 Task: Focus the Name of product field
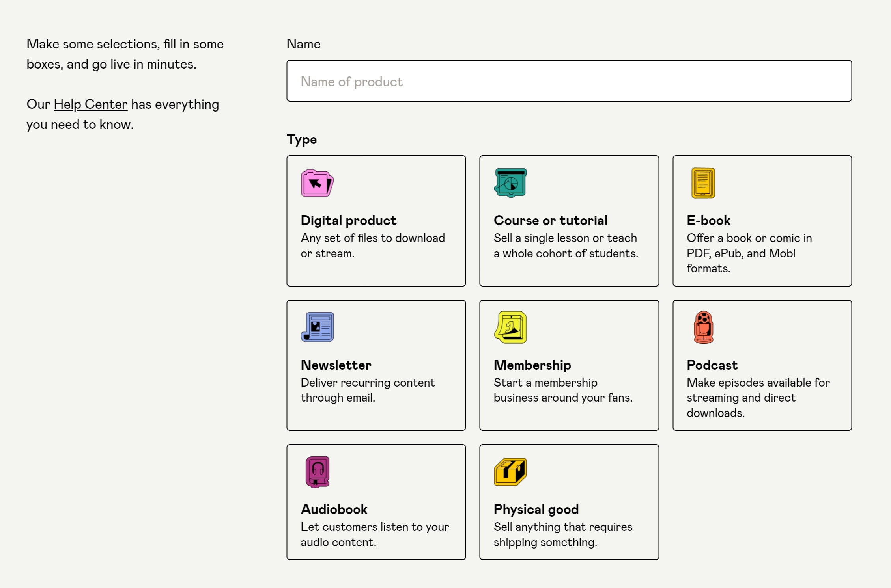[569, 81]
